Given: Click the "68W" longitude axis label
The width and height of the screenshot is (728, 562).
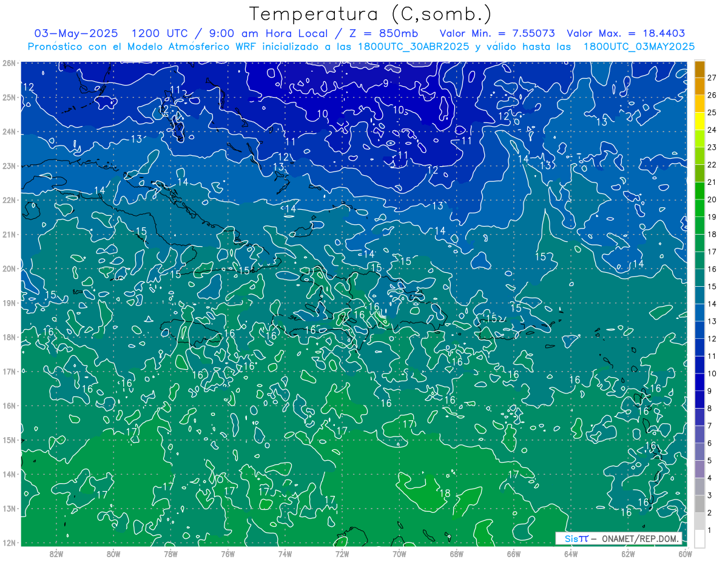Looking at the screenshot, I should tap(457, 554).
